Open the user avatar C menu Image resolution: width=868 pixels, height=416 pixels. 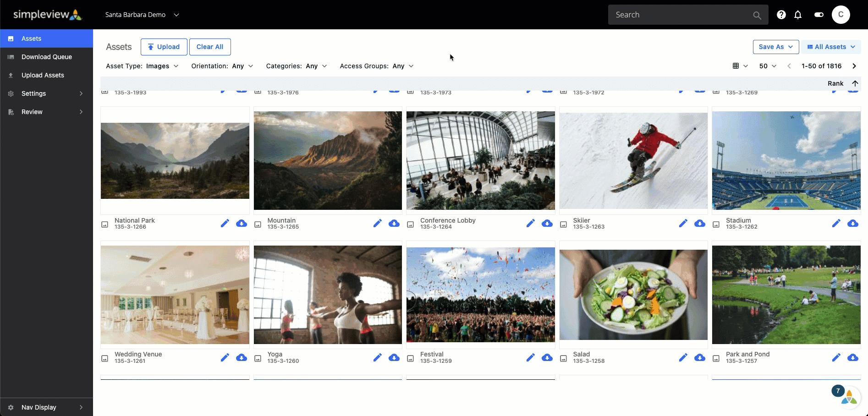point(841,15)
